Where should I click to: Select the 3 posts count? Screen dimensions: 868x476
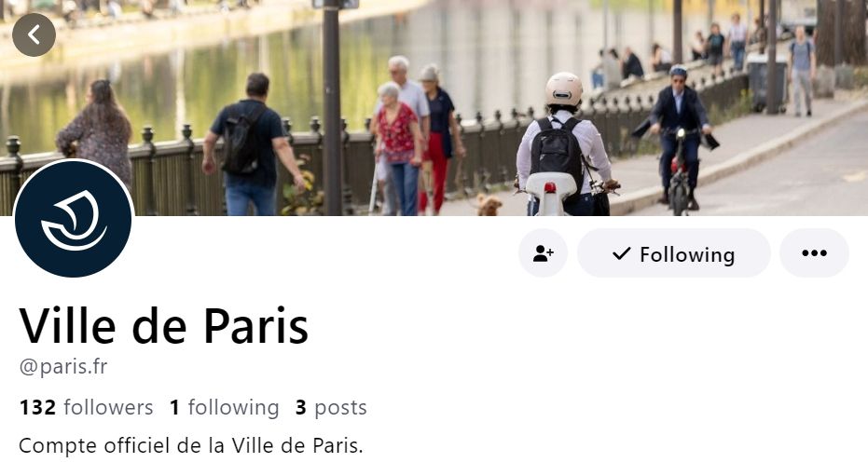(x=331, y=407)
